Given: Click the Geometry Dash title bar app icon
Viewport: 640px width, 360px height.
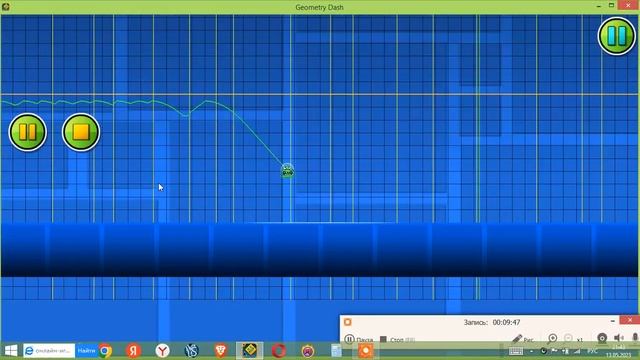Looking at the screenshot, I should (5, 7).
